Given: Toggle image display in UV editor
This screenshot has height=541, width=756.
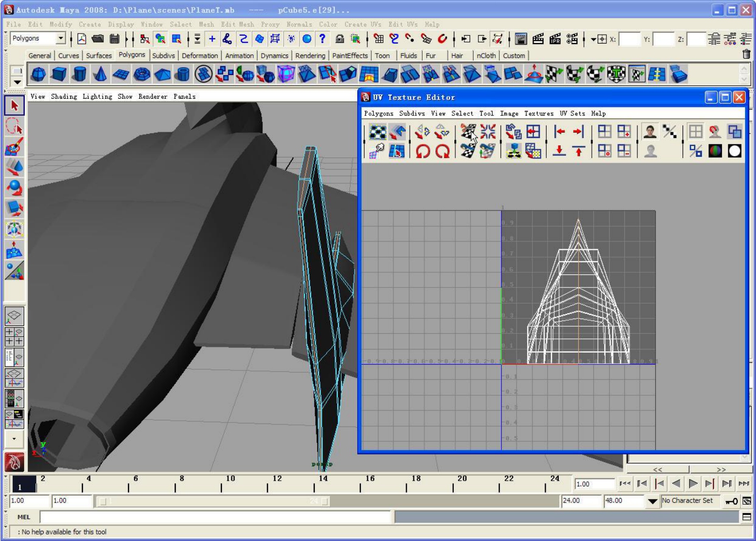Looking at the screenshot, I should click(650, 132).
